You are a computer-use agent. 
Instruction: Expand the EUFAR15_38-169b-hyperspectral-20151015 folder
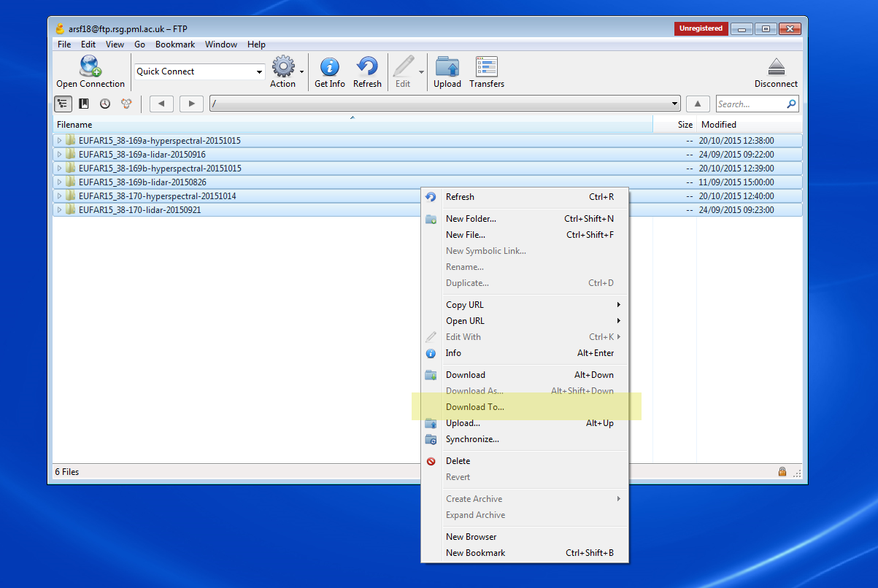[60, 169]
